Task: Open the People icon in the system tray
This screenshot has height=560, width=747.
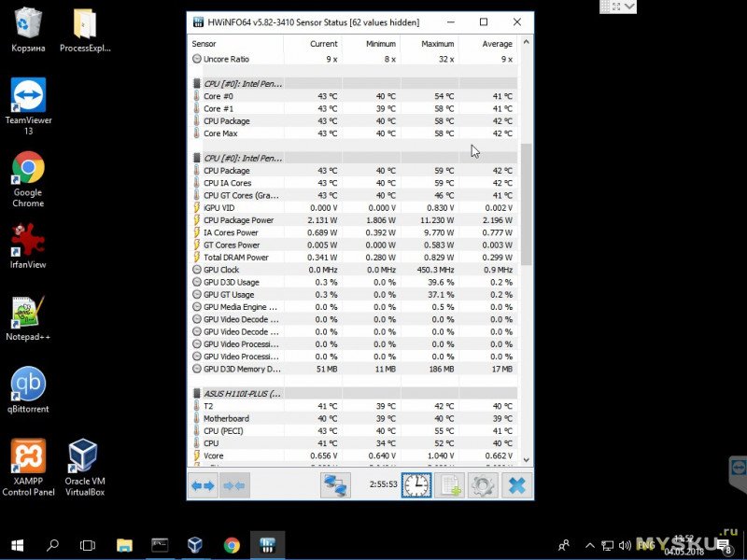Action: [x=564, y=545]
